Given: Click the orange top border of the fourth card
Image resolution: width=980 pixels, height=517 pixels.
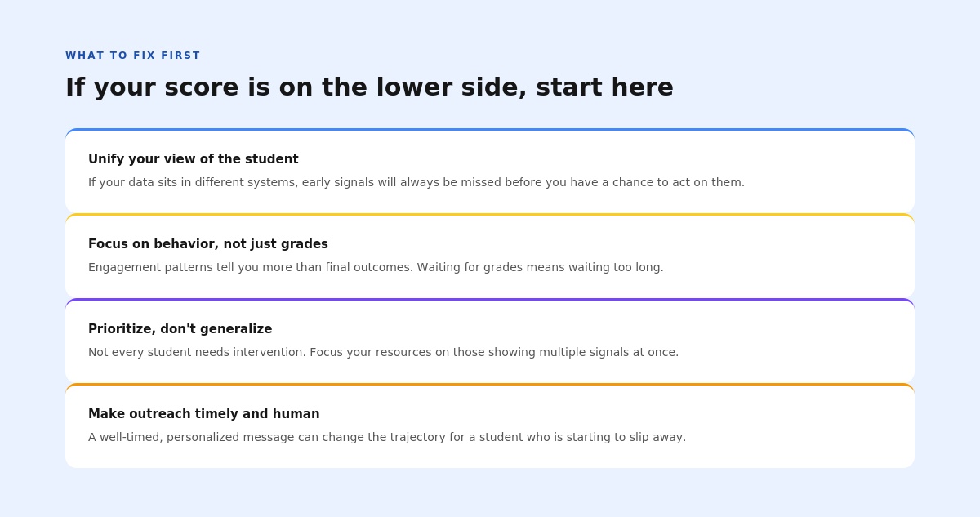Looking at the screenshot, I should (490, 384).
